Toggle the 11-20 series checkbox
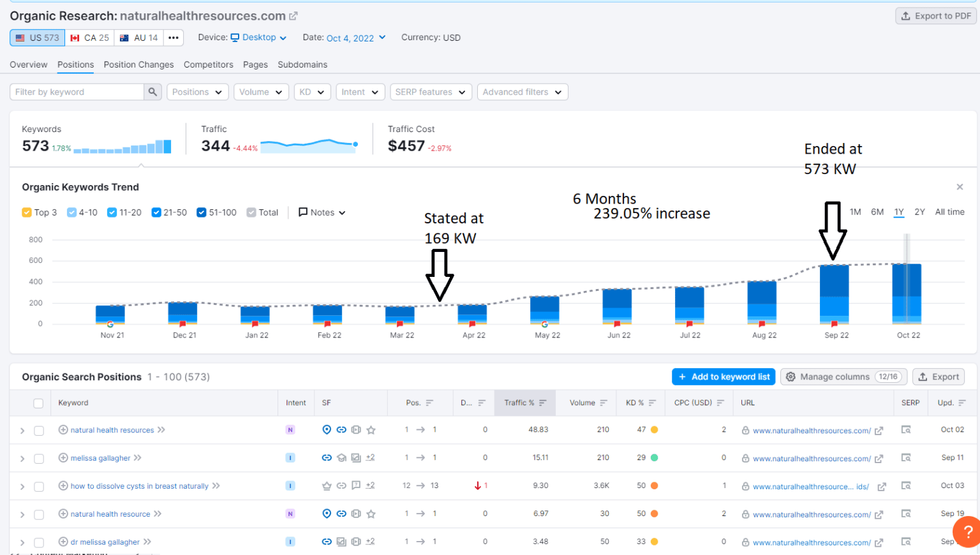Viewport: 980px width, 555px height. point(112,212)
